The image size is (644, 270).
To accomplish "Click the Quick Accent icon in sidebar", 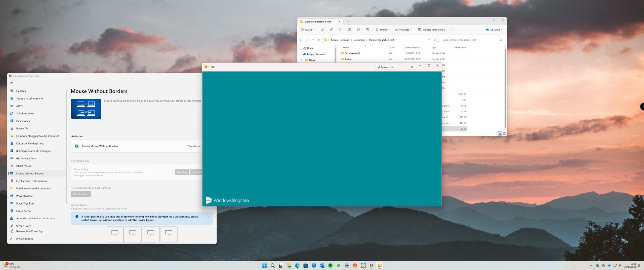I will (x=12, y=211).
